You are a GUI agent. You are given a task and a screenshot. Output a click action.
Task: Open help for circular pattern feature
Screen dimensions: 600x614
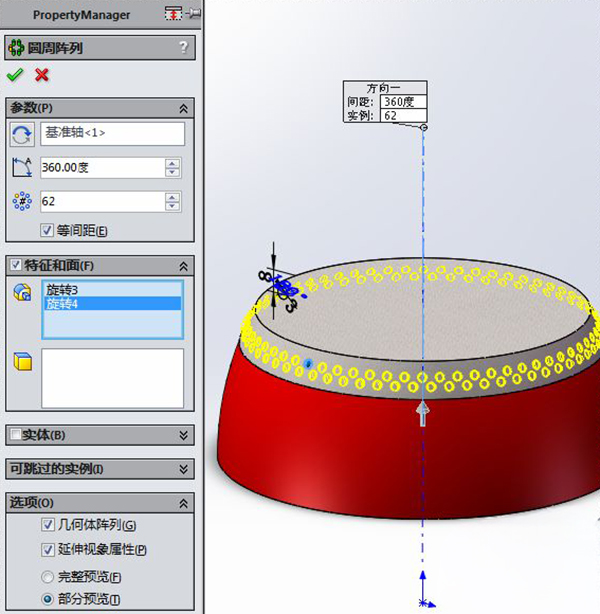coord(183,48)
